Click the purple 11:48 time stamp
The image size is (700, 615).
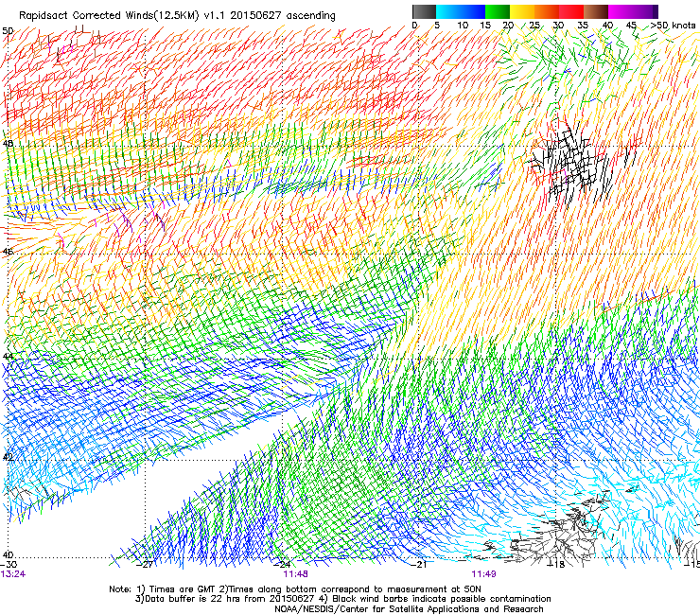295,574
